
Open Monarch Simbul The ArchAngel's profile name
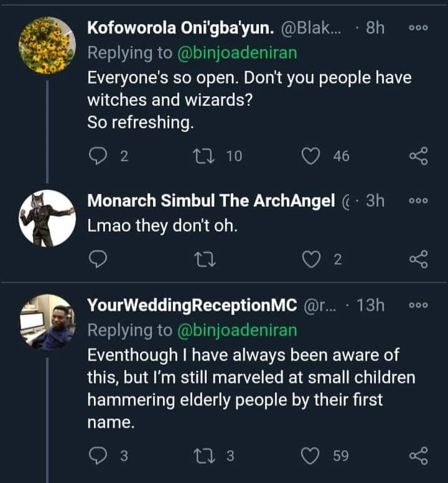211,201
